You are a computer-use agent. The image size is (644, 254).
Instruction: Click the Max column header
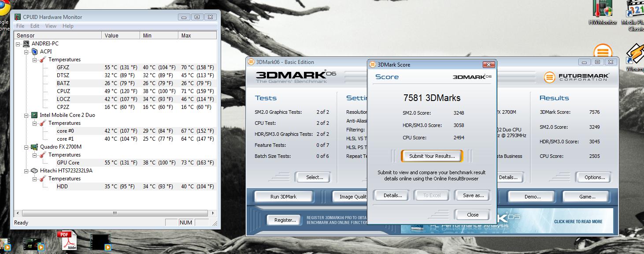(197, 35)
